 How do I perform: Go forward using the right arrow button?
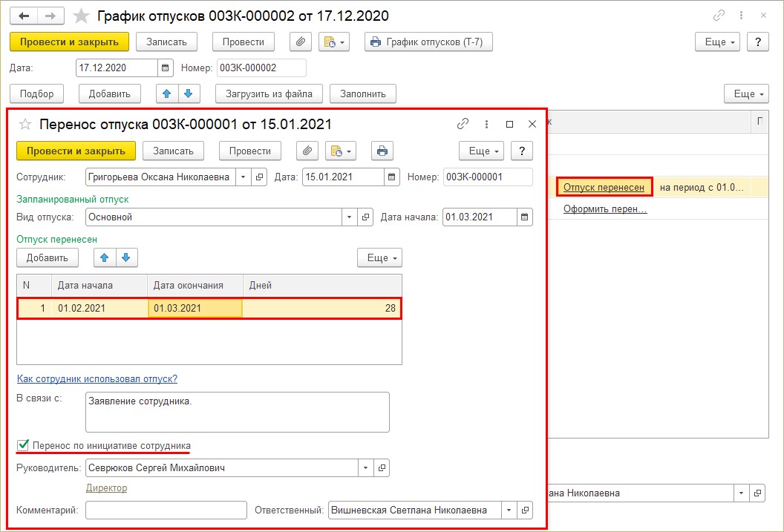click(50, 16)
